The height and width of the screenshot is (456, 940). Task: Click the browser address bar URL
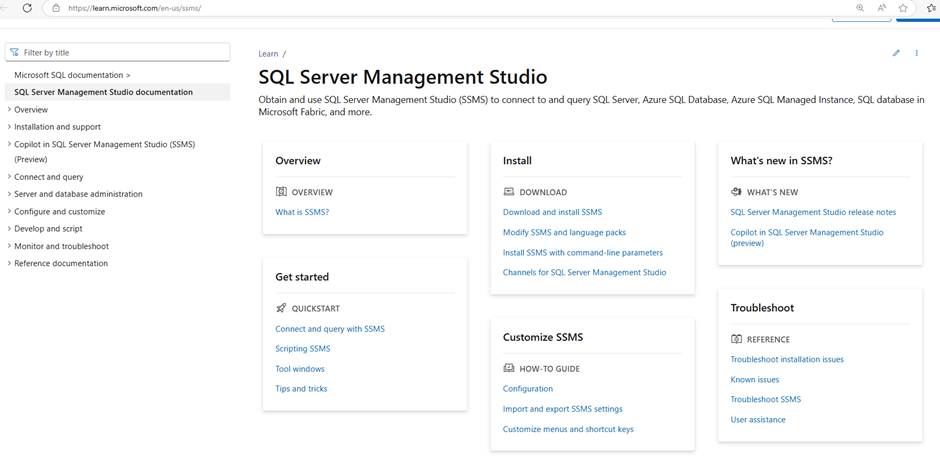[134, 8]
